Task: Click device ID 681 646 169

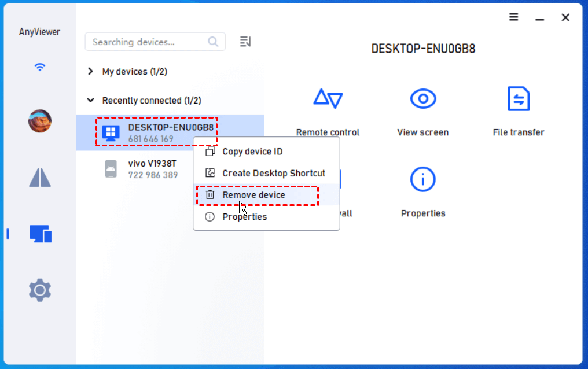Action: click(x=150, y=139)
